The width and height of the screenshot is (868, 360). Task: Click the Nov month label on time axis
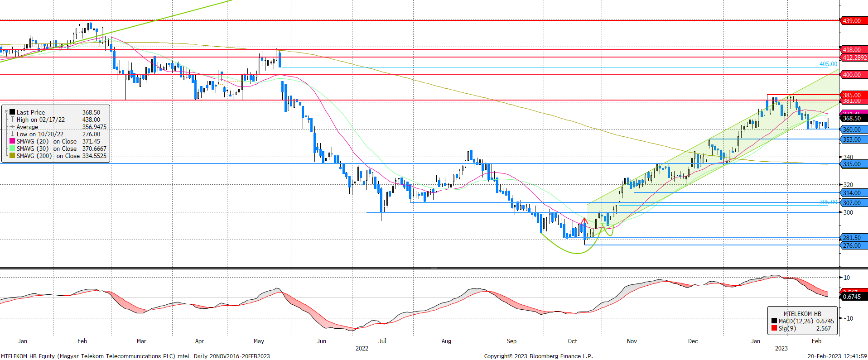(632, 341)
